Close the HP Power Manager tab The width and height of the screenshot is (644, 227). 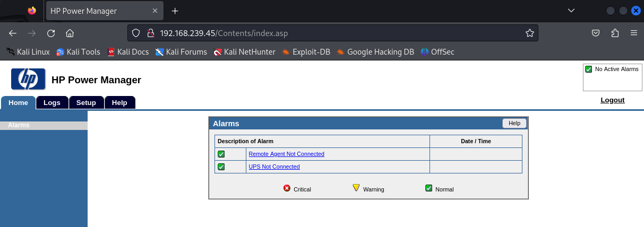tap(155, 11)
